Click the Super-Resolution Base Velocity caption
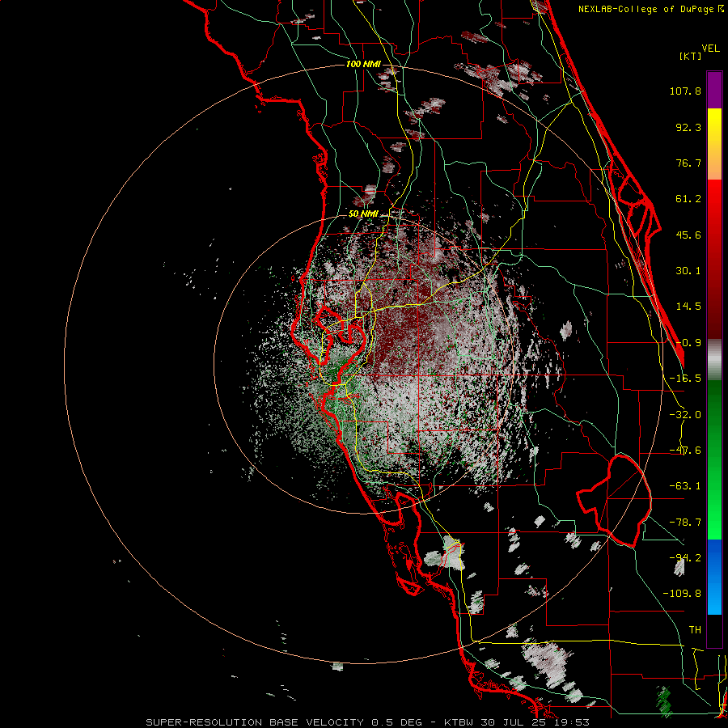 (368, 722)
